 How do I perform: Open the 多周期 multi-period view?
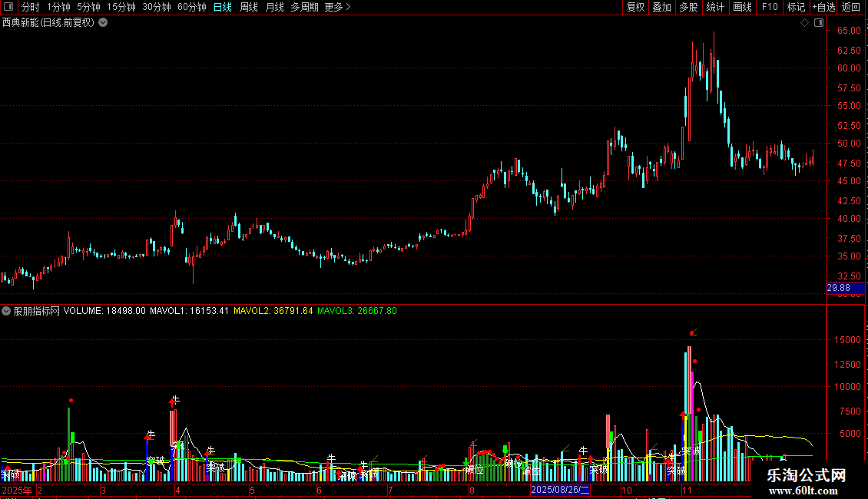(304, 7)
